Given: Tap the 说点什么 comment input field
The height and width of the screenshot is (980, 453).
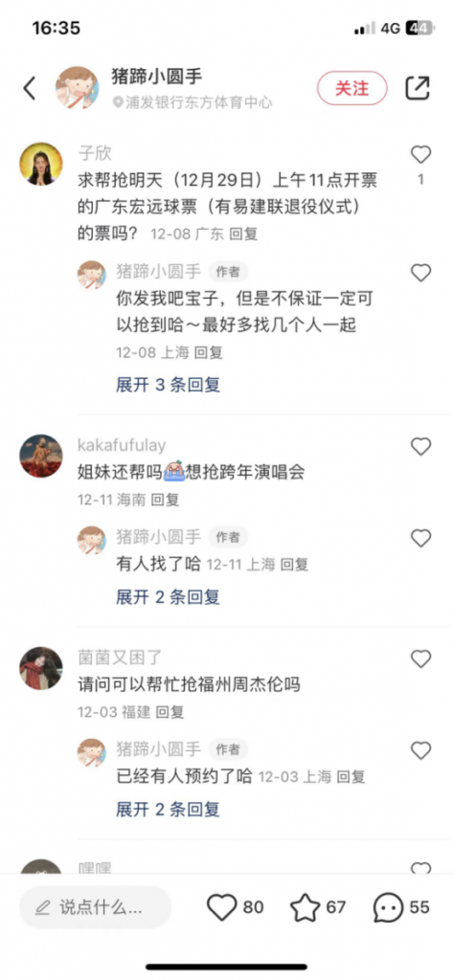Looking at the screenshot, I should tap(95, 907).
